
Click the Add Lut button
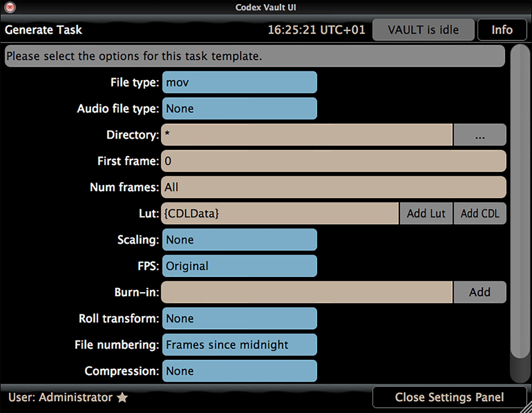(x=426, y=213)
